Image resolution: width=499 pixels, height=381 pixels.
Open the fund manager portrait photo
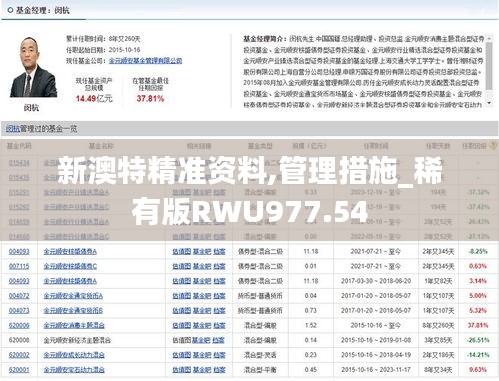click(x=33, y=67)
